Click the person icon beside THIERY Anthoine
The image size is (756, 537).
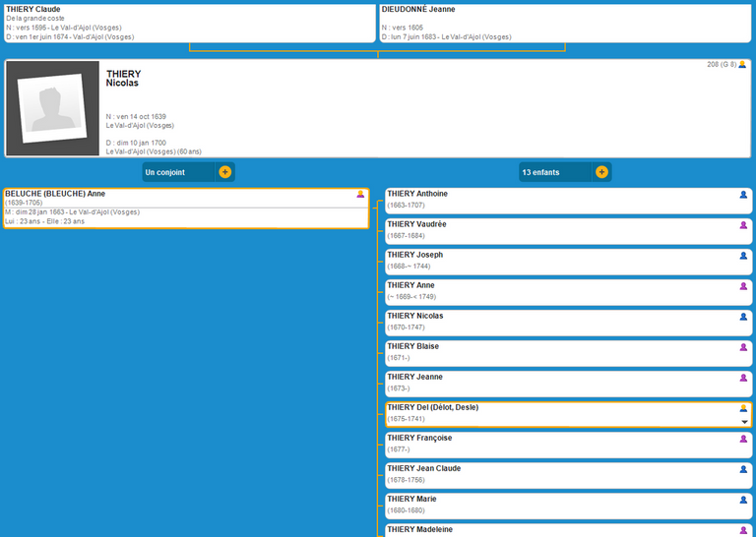click(x=743, y=195)
